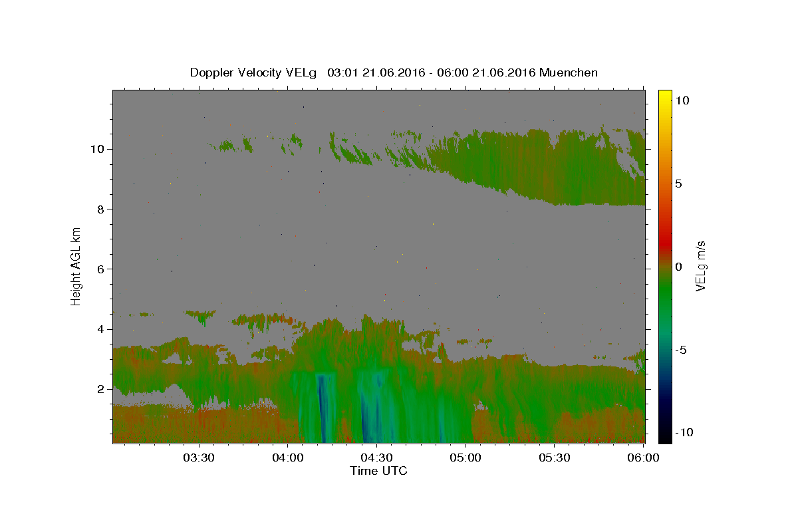Click the height axis tick label 6
The width and height of the screenshot is (798, 532).
point(101,269)
